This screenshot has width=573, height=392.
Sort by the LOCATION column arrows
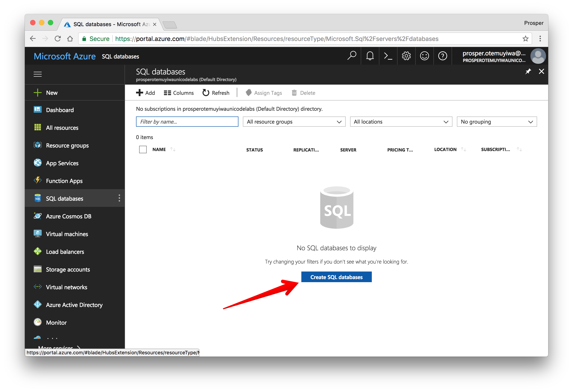(x=463, y=149)
